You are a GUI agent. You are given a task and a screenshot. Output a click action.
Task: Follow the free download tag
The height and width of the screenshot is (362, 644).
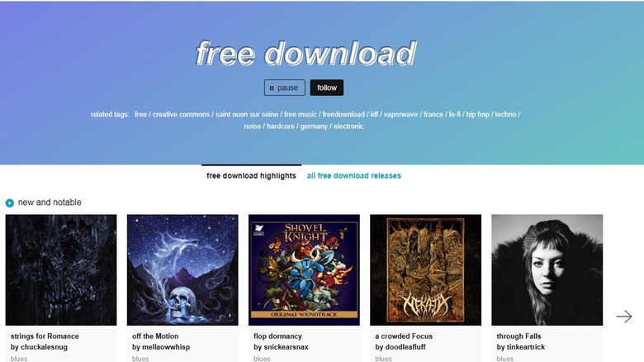[x=326, y=88]
